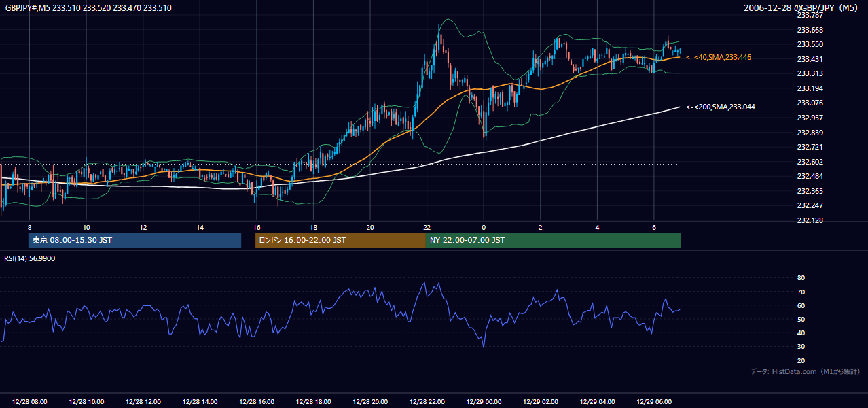Click price axis value 232.484

click(x=810, y=176)
